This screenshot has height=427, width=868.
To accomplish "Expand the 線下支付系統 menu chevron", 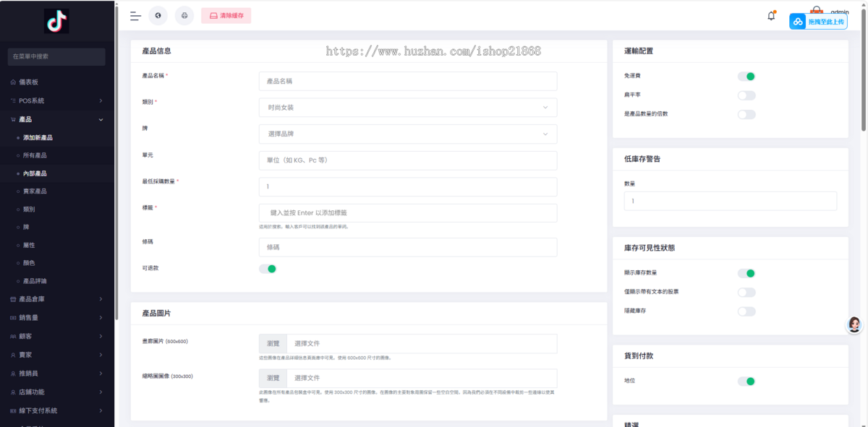I will pyautogui.click(x=101, y=410).
